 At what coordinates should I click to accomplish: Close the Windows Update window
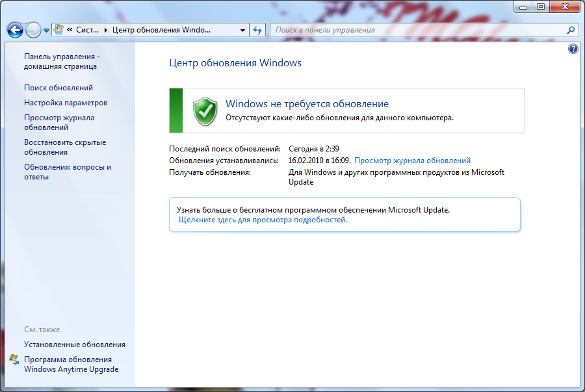coord(565,7)
